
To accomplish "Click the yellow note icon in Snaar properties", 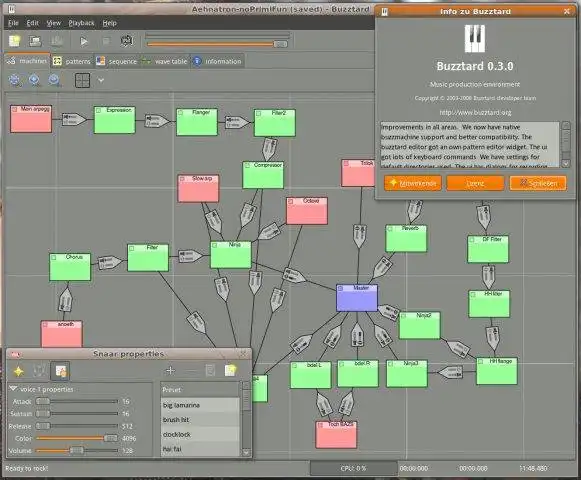I will tap(230, 370).
